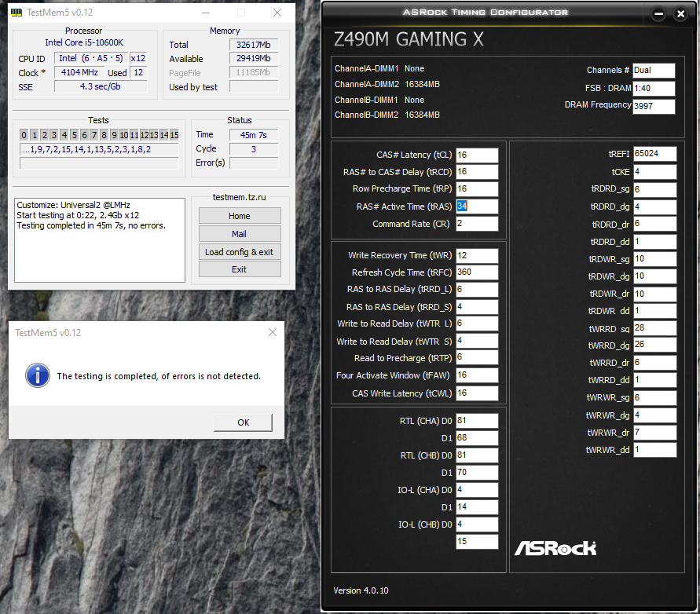The width and height of the screenshot is (700, 614).
Task: Click the RTL (CHB) D0 field
Action: pos(477,455)
